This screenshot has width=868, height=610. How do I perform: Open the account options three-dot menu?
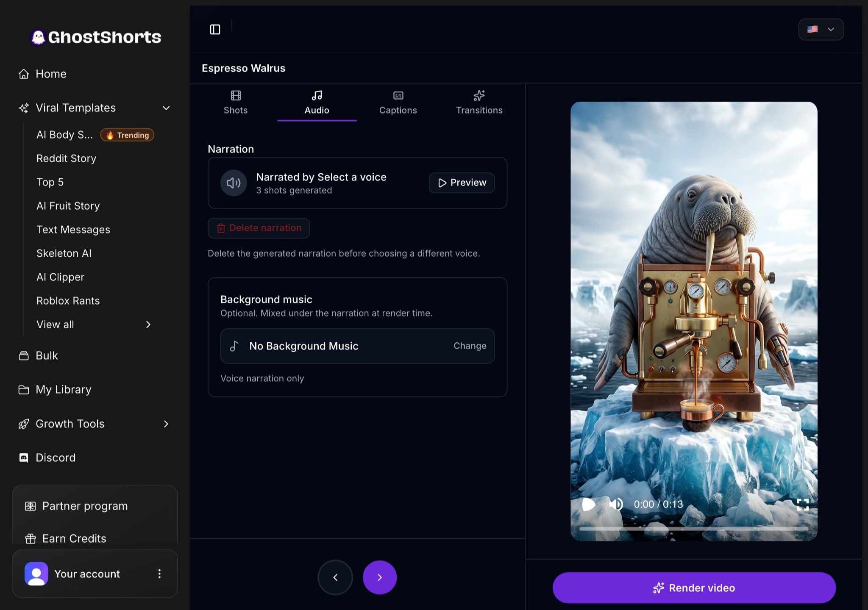point(159,574)
